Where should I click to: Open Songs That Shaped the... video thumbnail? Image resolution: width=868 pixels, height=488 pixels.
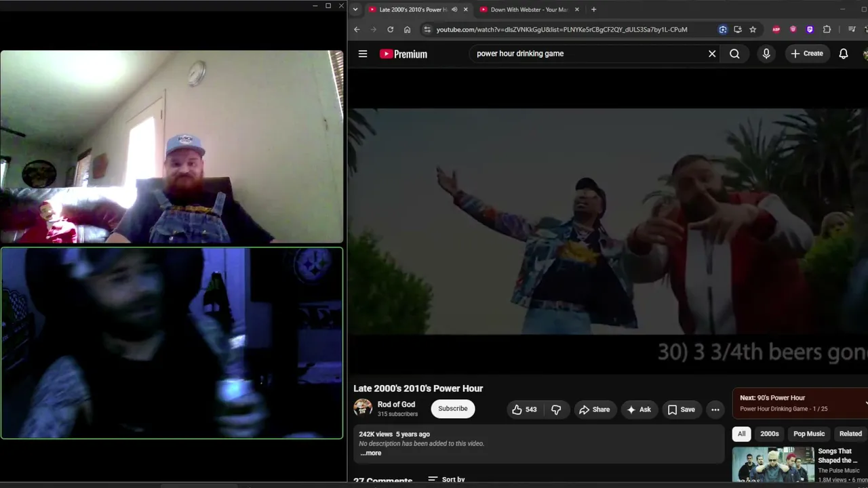click(x=773, y=464)
